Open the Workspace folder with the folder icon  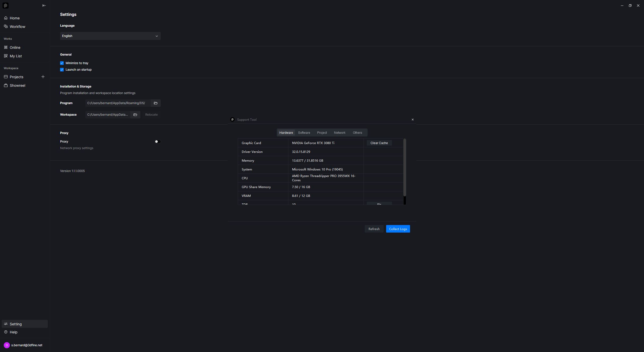point(135,115)
